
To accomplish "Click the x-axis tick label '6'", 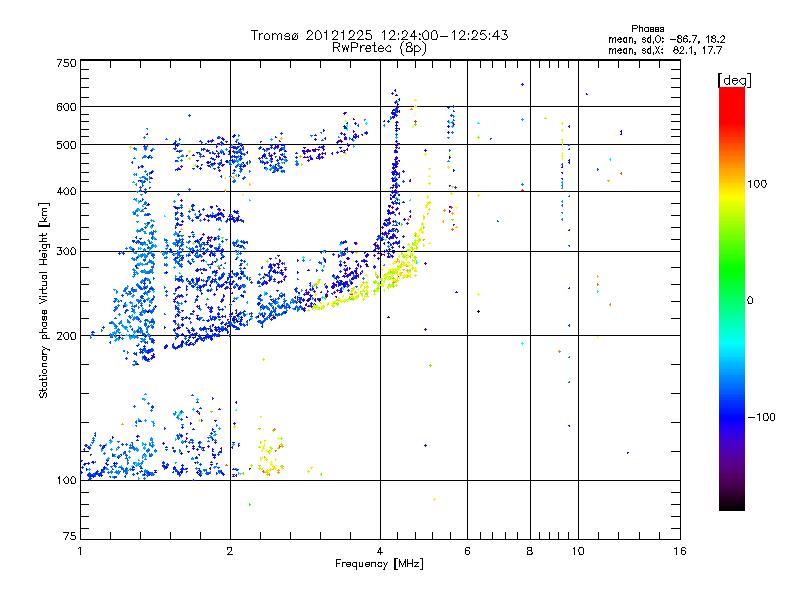I will pos(467,551).
